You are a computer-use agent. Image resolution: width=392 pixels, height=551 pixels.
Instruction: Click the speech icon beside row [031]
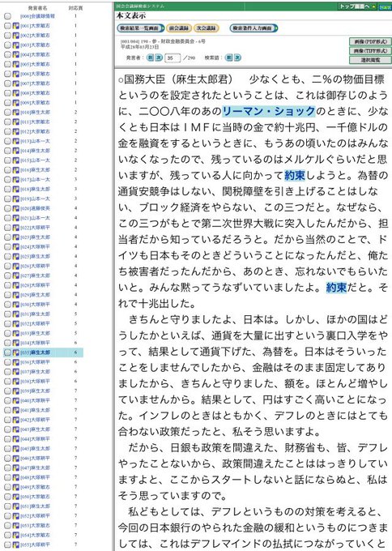pyautogui.click(x=16, y=314)
